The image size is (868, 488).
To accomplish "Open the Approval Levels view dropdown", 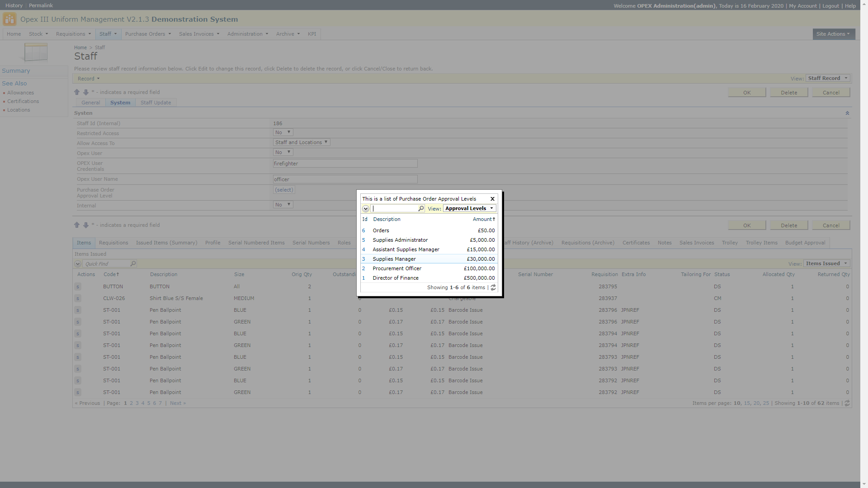I will click(x=469, y=208).
